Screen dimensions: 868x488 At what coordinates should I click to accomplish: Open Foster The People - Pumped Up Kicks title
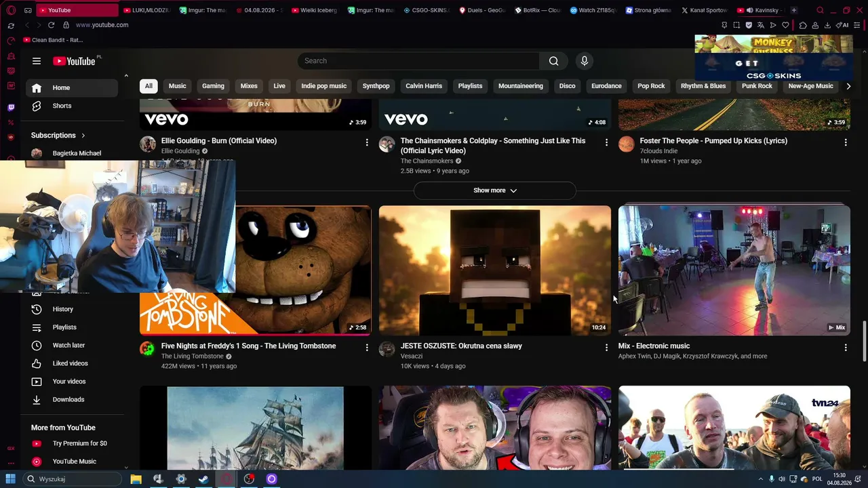click(713, 141)
